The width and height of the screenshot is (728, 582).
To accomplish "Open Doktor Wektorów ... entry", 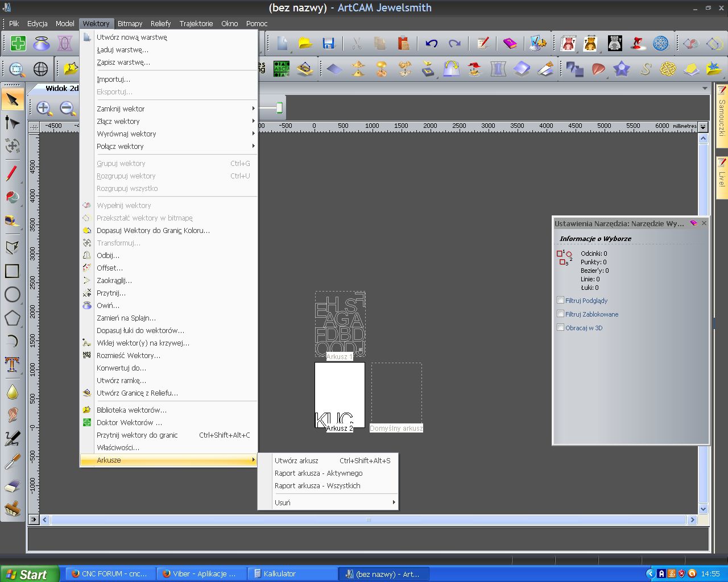I will click(x=169, y=422).
